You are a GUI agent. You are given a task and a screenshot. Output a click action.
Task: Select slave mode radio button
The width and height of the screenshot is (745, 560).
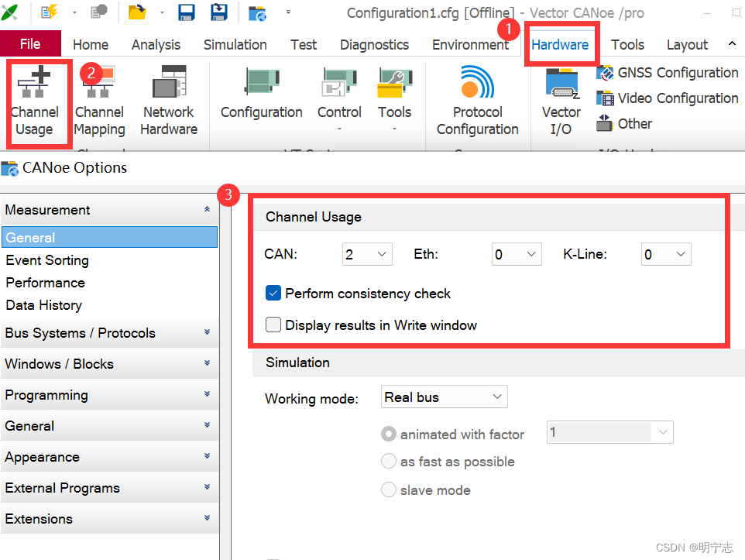pyautogui.click(x=389, y=490)
